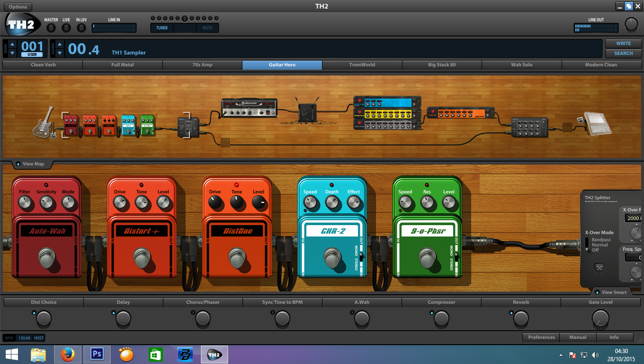Switch to the 70s Amp preset tab
The image size is (644, 364).
coord(202,65)
